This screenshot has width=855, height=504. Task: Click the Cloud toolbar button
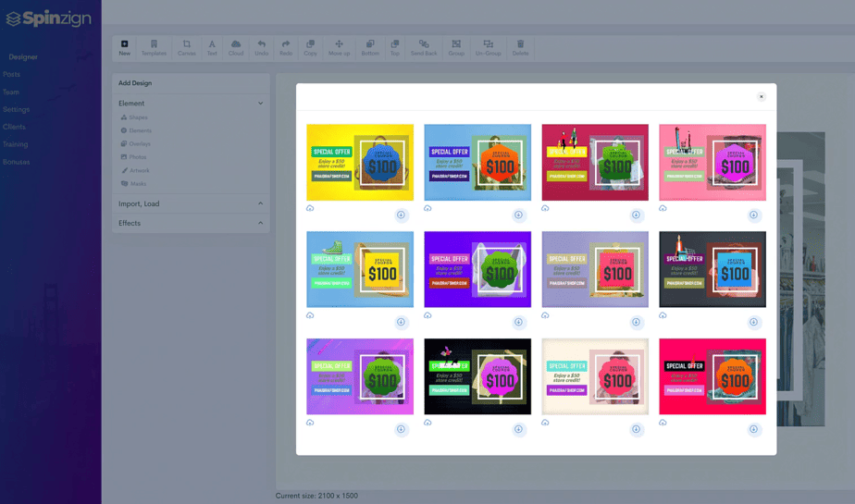tap(236, 47)
